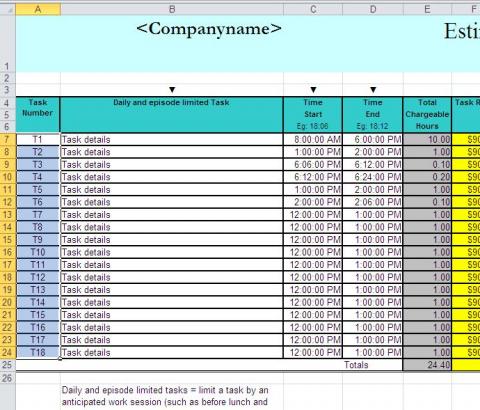Click the 2:06:00 PM end time cell
480x410 pixels.
[373, 202]
